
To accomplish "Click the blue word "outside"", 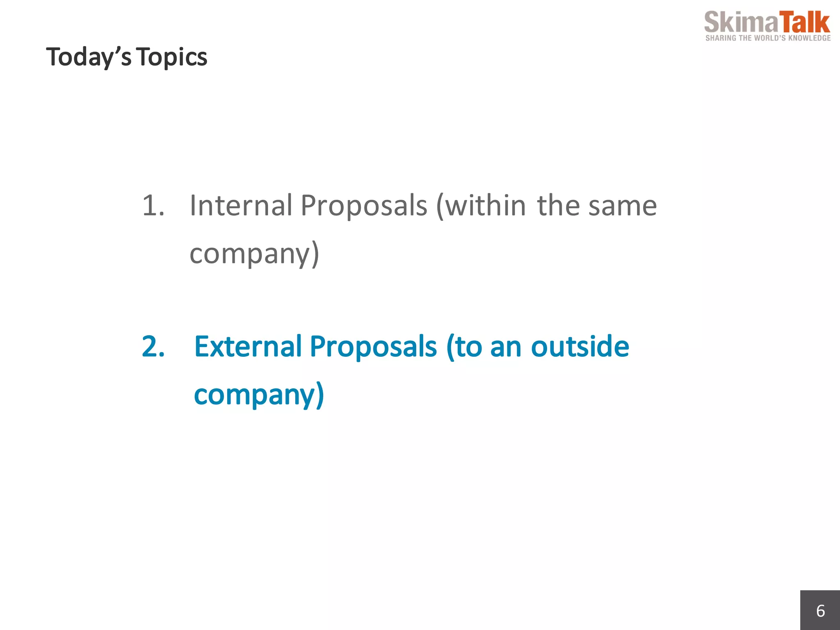I will pyautogui.click(x=580, y=347).
